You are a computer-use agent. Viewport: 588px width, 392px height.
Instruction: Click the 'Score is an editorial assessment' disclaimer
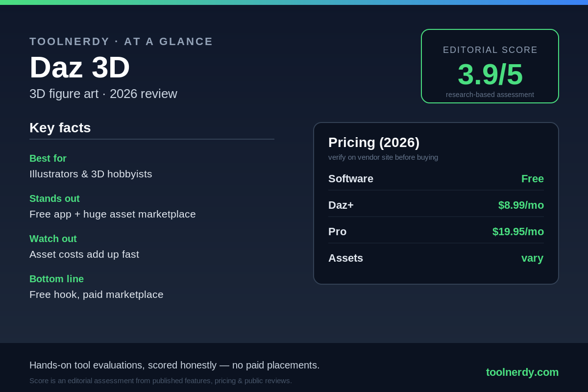(161, 381)
